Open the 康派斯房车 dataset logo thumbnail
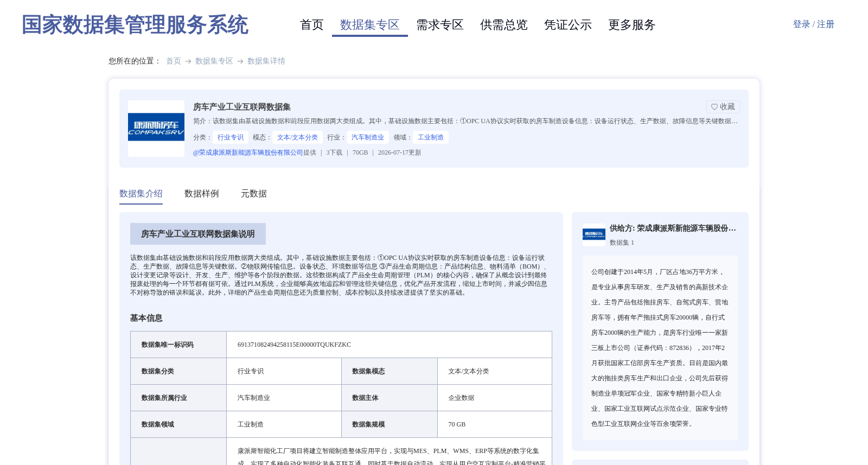 pos(156,129)
